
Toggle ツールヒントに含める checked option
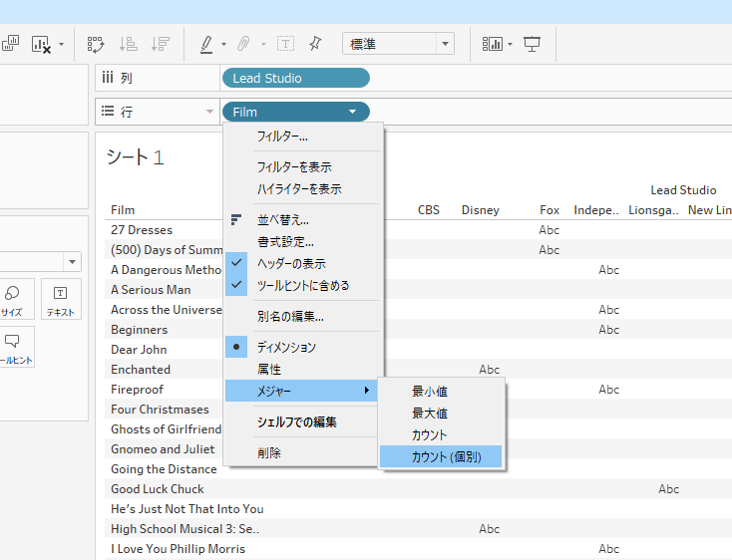[x=303, y=285]
